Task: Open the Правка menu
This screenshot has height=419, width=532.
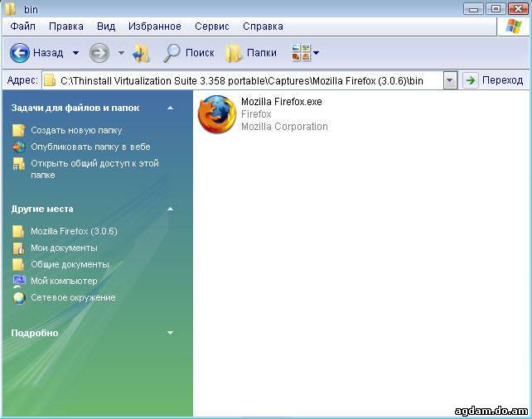Action: point(66,26)
